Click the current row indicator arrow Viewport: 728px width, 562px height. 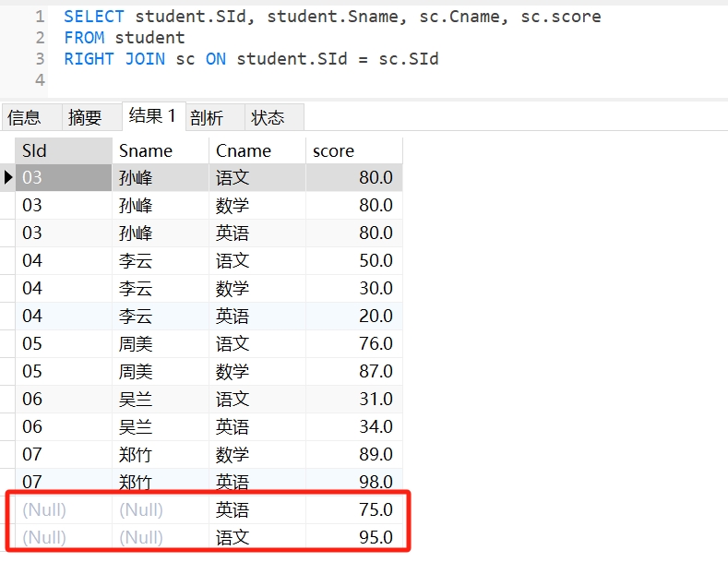click(8, 177)
